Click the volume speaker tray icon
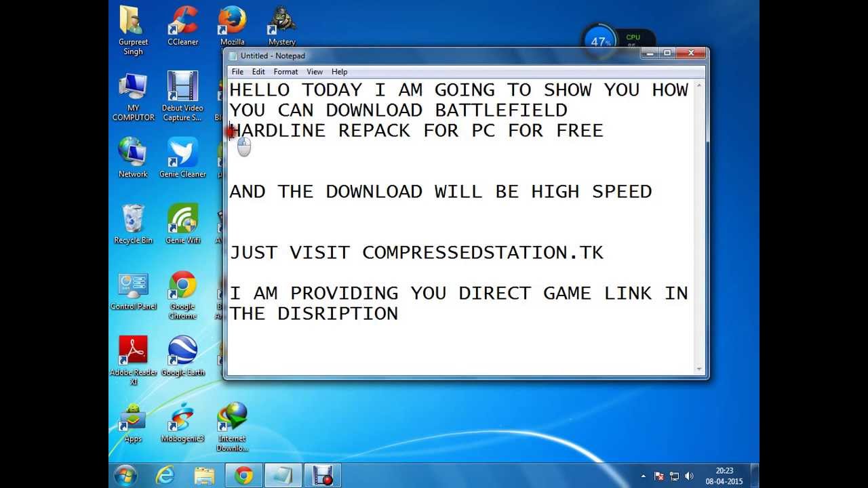The height and width of the screenshot is (488, 868). (689, 476)
